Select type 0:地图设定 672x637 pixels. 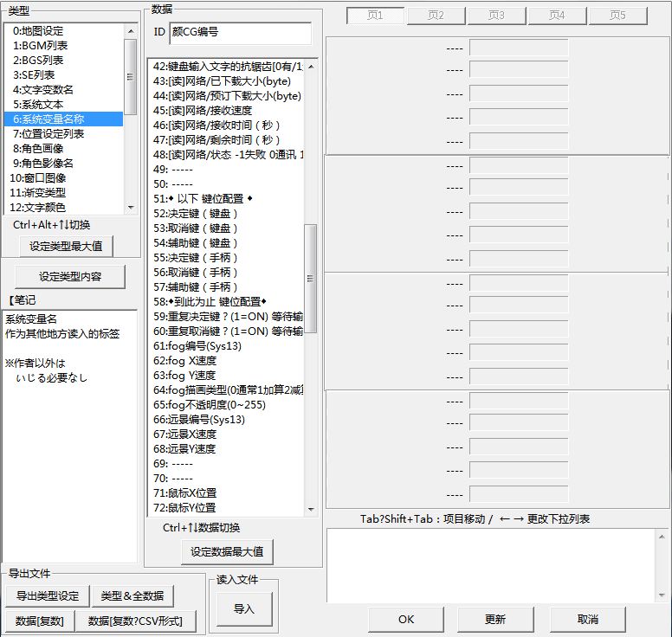pyautogui.click(x=63, y=31)
